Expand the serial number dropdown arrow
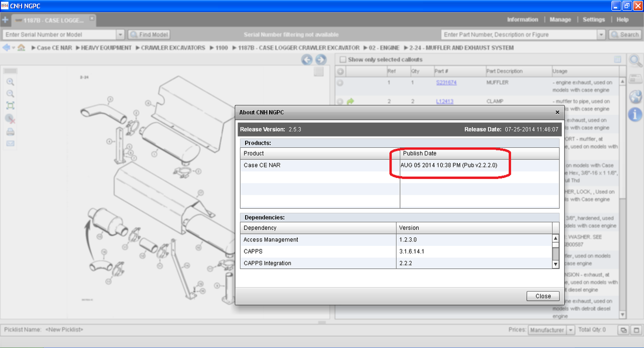Image resolution: width=644 pixels, height=348 pixels. [x=120, y=35]
